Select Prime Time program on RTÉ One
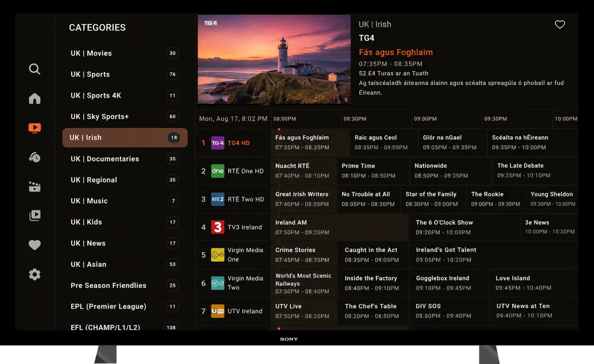The height and width of the screenshot is (364, 594). tap(373, 171)
